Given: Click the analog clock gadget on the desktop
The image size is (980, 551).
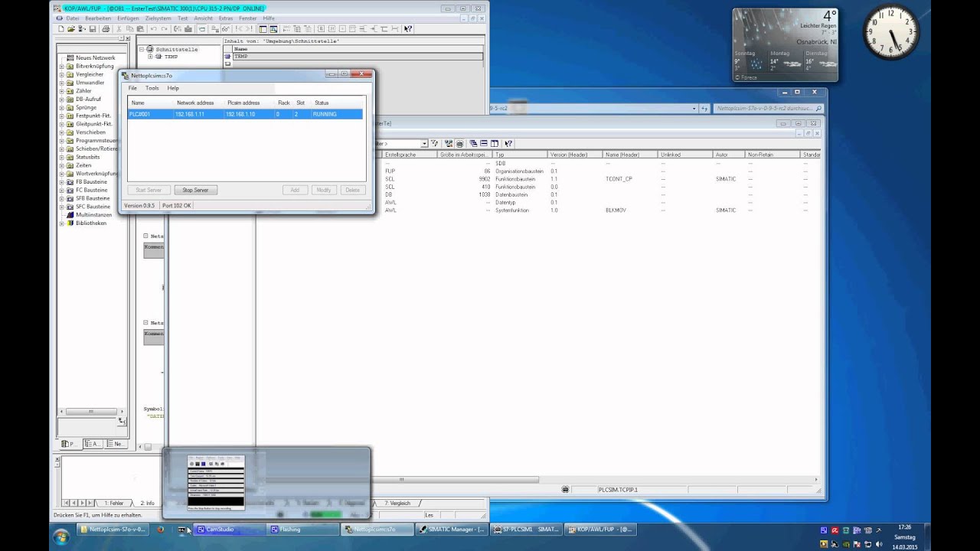Looking at the screenshot, I should tap(891, 32).
